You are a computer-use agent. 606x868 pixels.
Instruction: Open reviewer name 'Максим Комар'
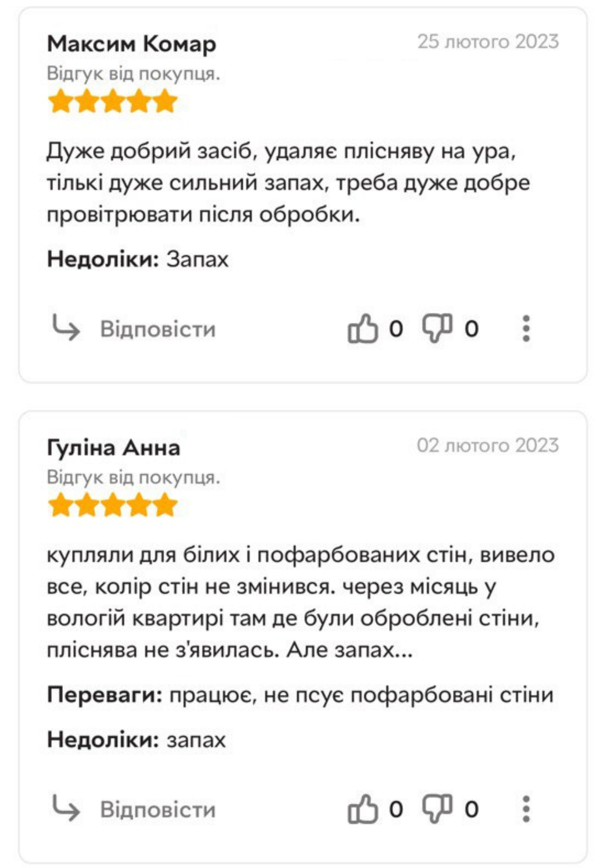click(x=132, y=44)
